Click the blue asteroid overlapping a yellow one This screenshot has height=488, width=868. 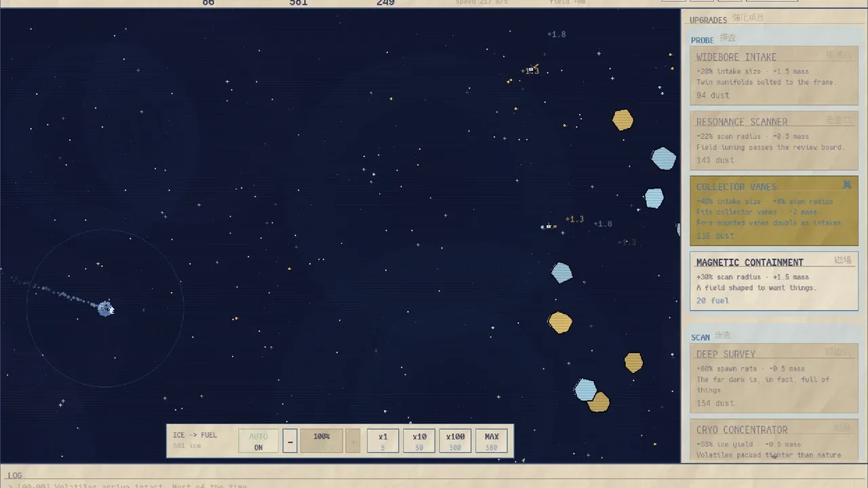[585, 390]
